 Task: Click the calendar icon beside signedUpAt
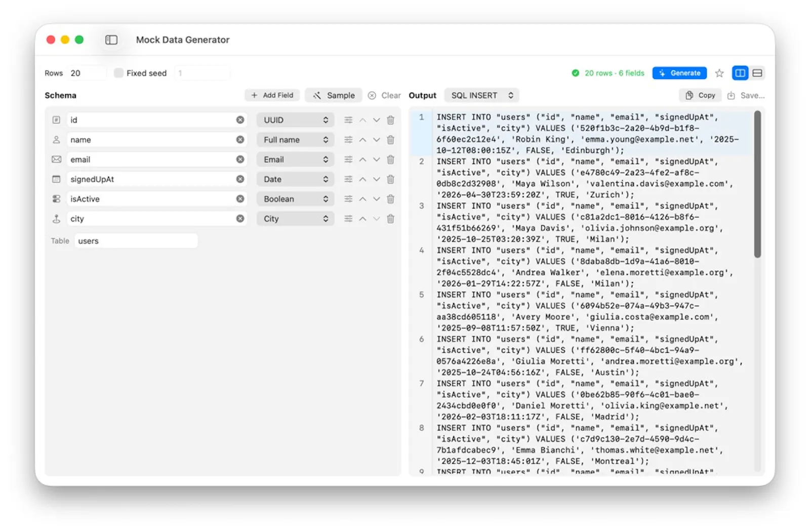(x=56, y=179)
